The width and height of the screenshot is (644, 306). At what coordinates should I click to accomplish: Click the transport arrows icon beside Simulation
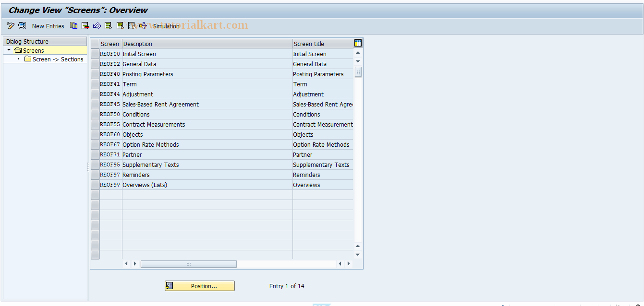click(x=143, y=26)
